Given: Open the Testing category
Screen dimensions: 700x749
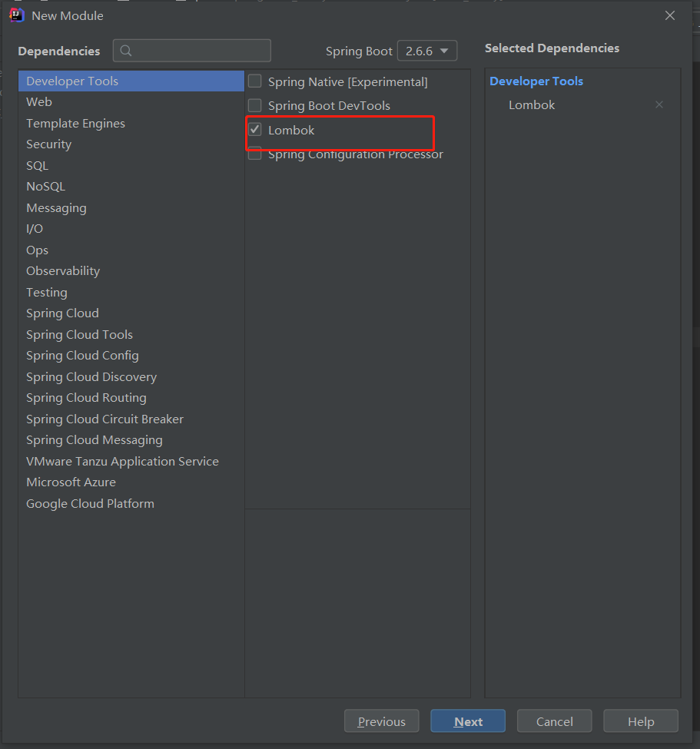Looking at the screenshot, I should [x=131, y=293].
